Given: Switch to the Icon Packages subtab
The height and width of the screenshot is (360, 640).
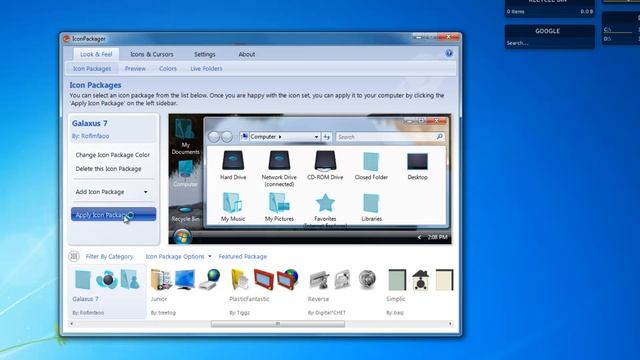Looking at the screenshot, I should tap(92, 69).
